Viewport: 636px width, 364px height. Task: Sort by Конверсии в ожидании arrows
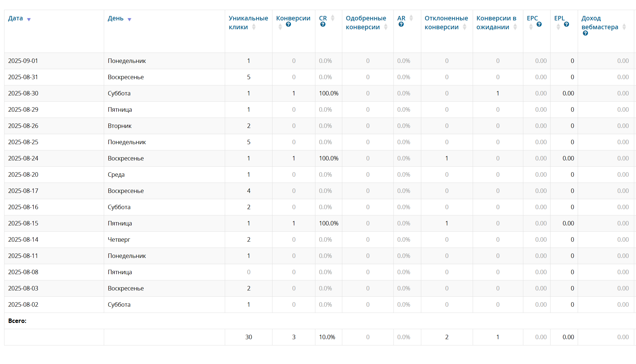click(x=515, y=27)
